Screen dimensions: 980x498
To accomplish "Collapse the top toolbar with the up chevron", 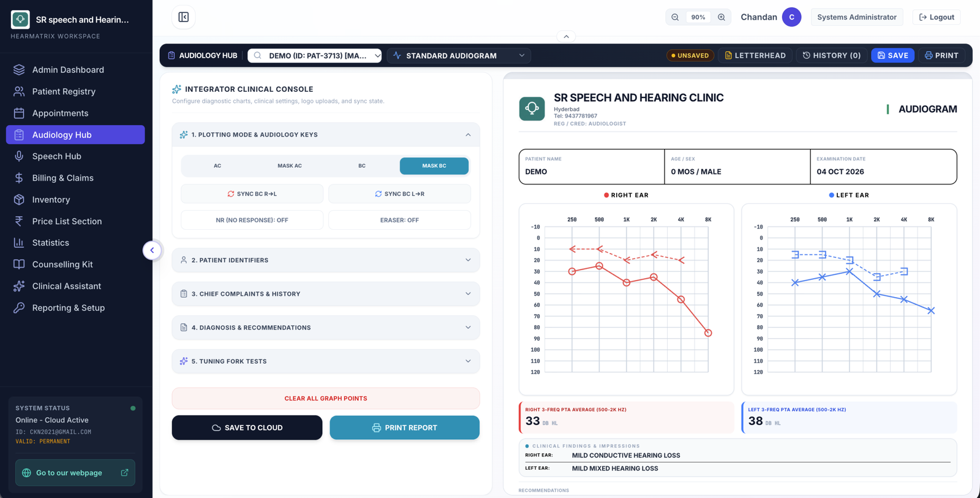I will click(x=566, y=37).
